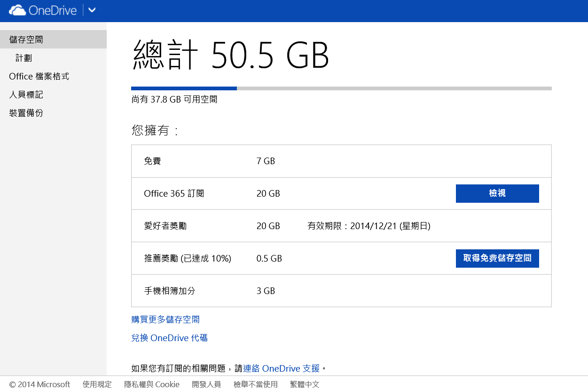Click the 檢視 button for Office 365 訂閱
588x390 pixels.
[497, 193]
